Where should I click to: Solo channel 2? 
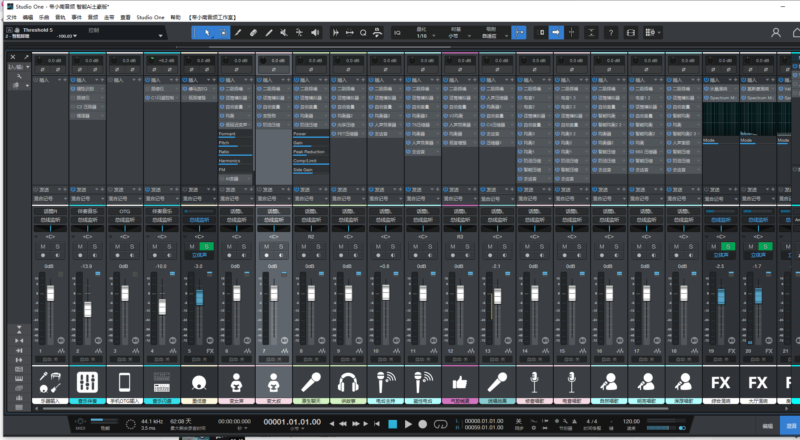pyautogui.click(x=94, y=247)
